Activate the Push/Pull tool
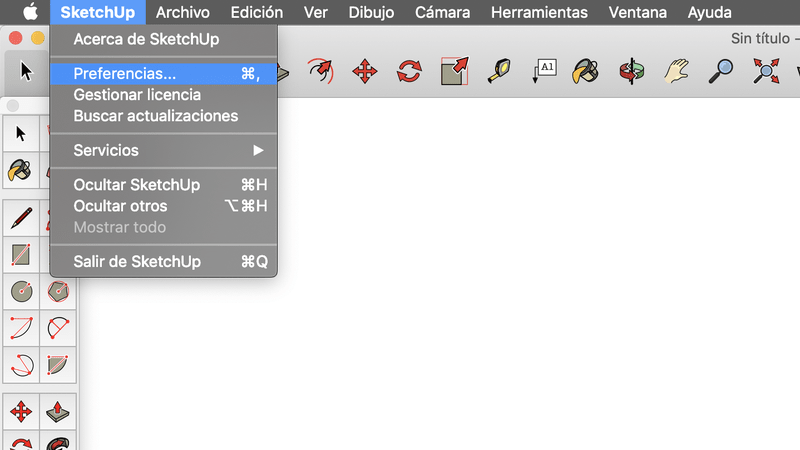 pyautogui.click(x=58, y=411)
